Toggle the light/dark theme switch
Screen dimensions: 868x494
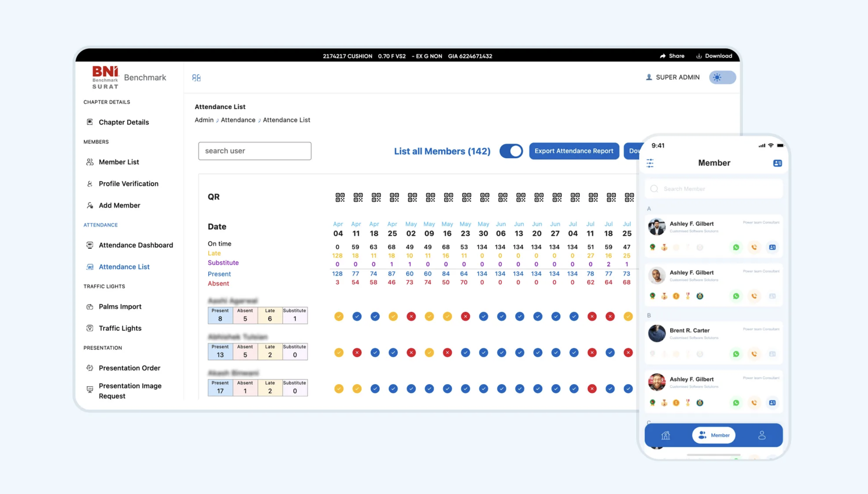click(722, 77)
